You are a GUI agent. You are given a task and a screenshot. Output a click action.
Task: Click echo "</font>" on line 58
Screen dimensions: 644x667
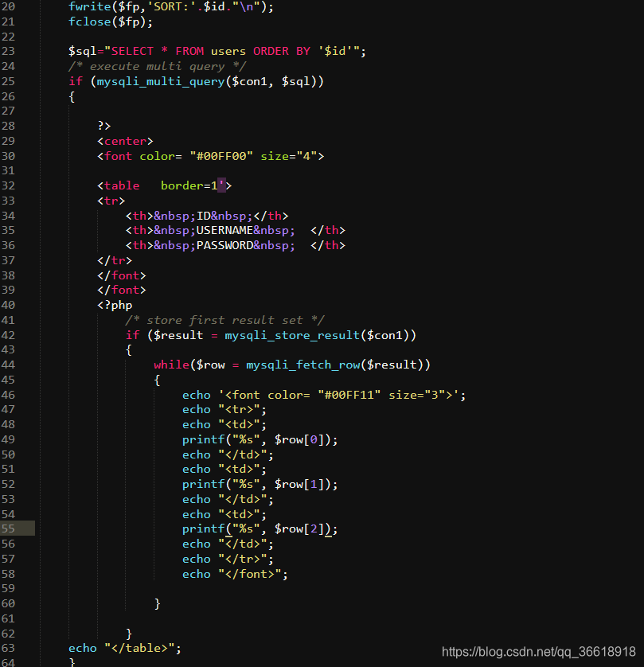point(235,574)
